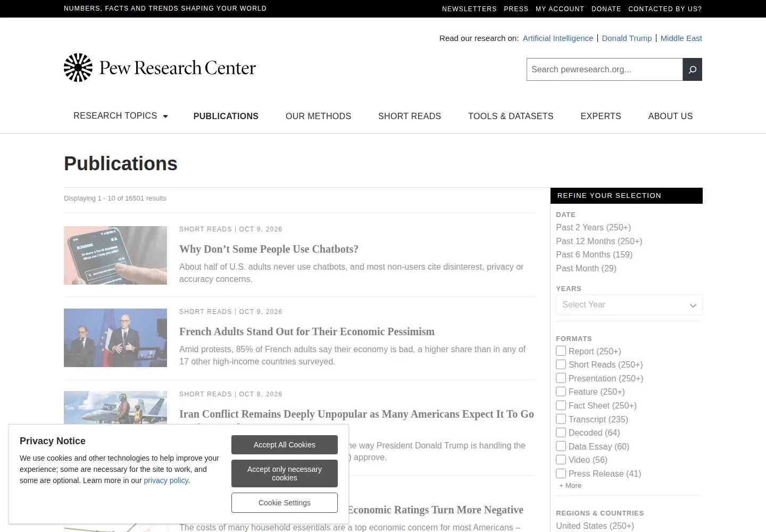Screen dimensions: 766x532
Task: Select the Press Release checkbox
Action: (x=561, y=473)
